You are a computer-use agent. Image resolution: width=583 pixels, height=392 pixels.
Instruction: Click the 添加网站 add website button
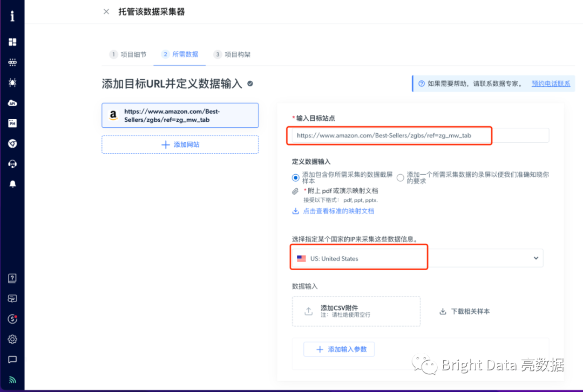[x=180, y=144]
